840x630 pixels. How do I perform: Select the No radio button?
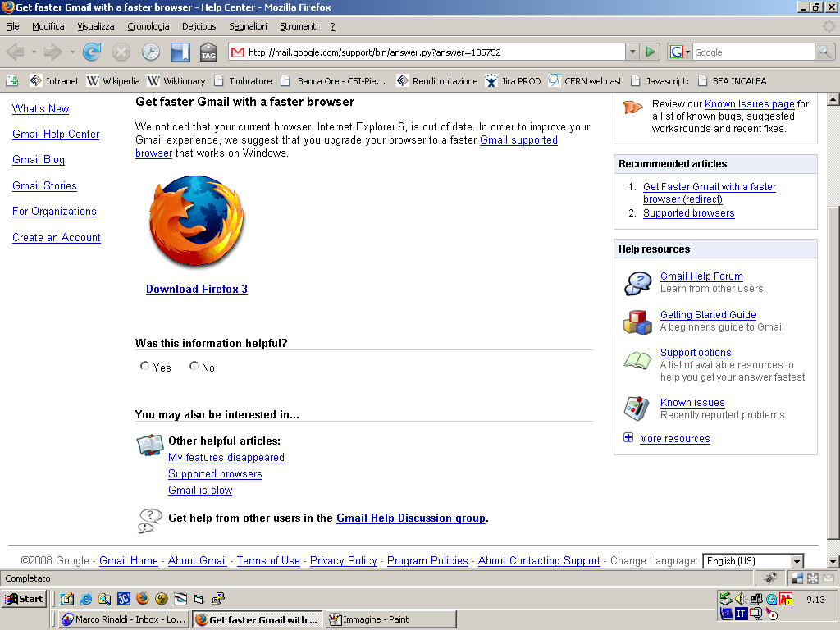[x=194, y=365]
